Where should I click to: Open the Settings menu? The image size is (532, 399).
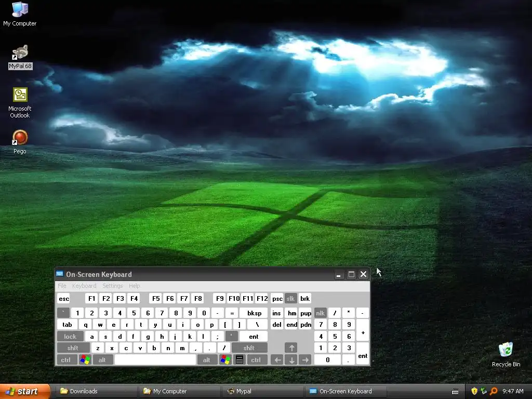113,286
